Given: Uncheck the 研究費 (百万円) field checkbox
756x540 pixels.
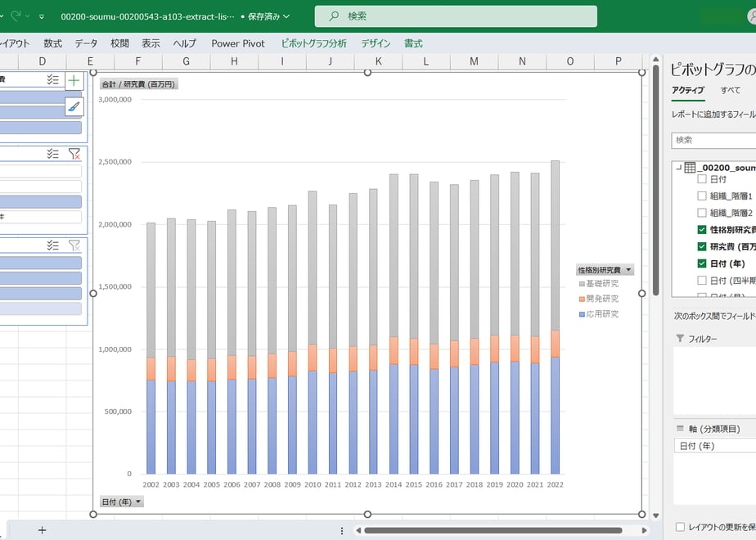Looking at the screenshot, I should pyautogui.click(x=702, y=246).
